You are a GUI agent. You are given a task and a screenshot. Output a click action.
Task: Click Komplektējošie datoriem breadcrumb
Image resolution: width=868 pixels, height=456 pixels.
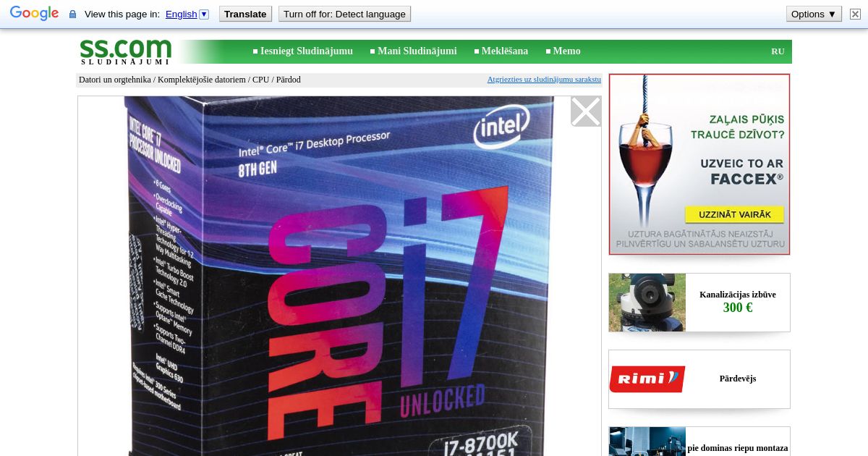[202, 80]
